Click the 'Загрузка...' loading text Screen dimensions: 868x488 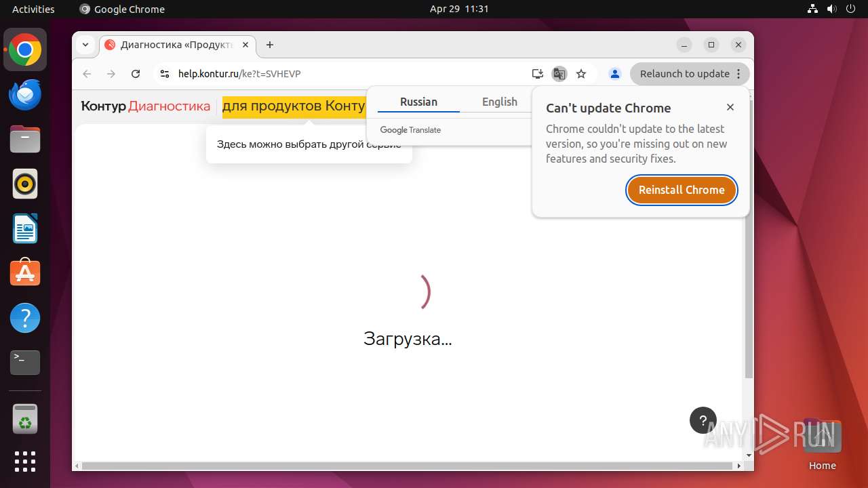click(x=408, y=338)
